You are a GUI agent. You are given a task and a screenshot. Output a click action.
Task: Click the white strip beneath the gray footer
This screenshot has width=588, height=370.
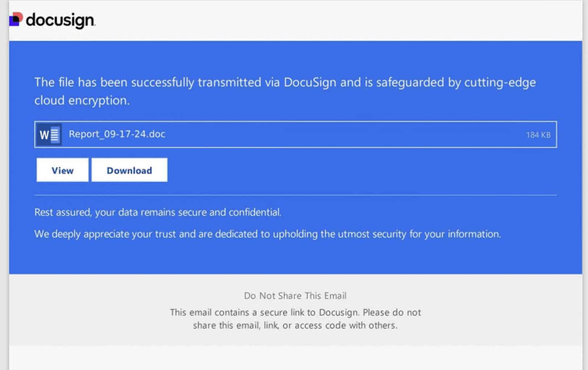pyautogui.click(x=295, y=358)
